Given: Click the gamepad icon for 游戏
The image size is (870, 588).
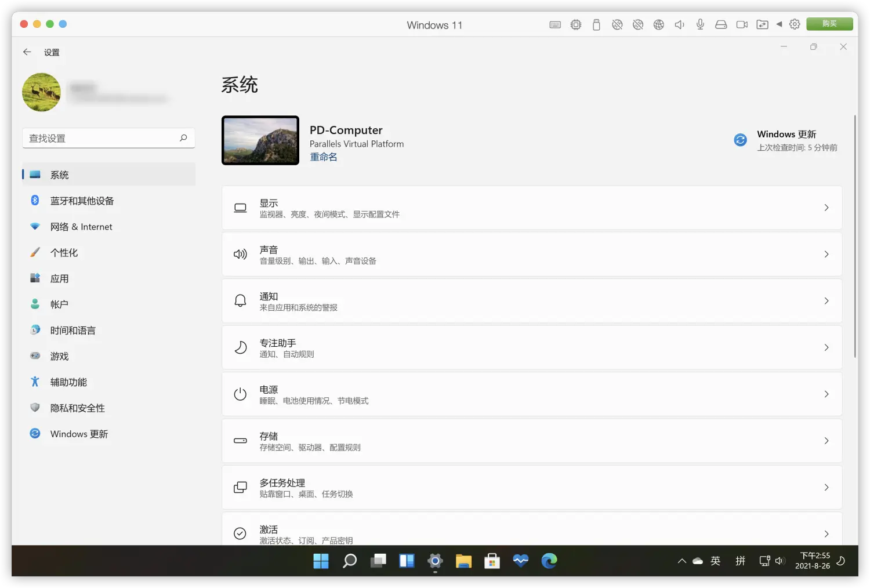Looking at the screenshot, I should 35,356.
